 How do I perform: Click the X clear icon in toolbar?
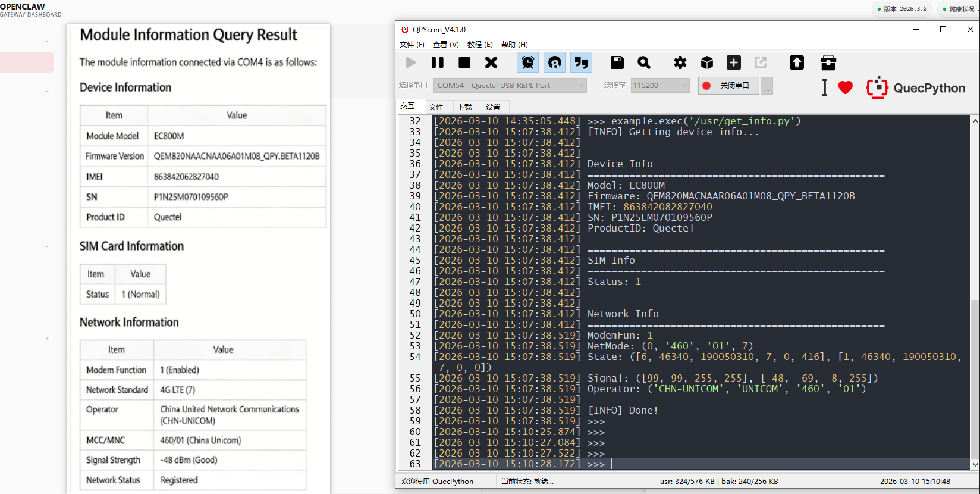[x=491, y=62]
